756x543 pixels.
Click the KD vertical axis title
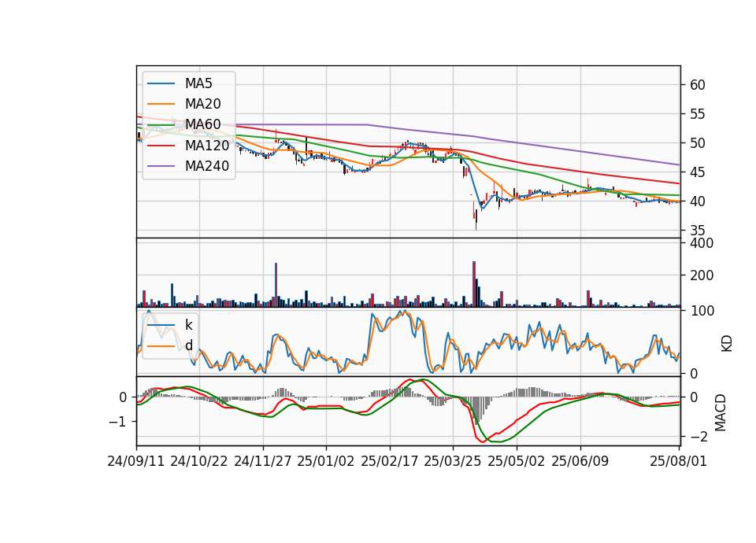click(726, 343)
